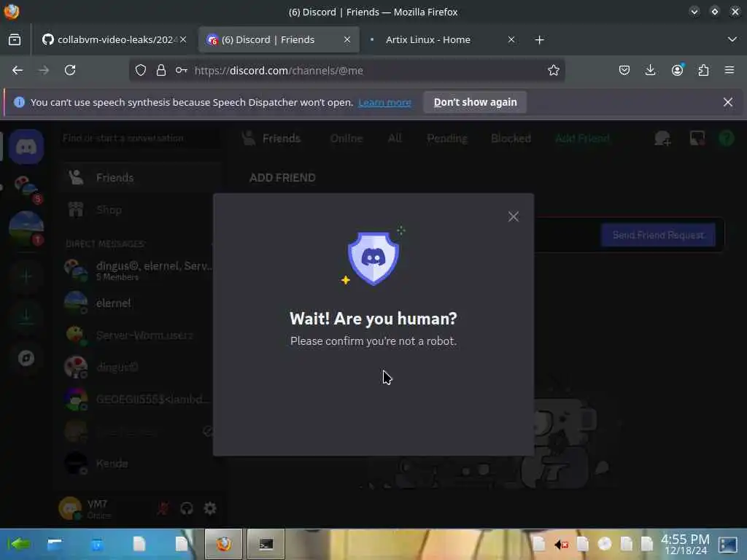747x560 pixels.
Task: Open the Discord inbox icon
Action: tap(697, 139)
